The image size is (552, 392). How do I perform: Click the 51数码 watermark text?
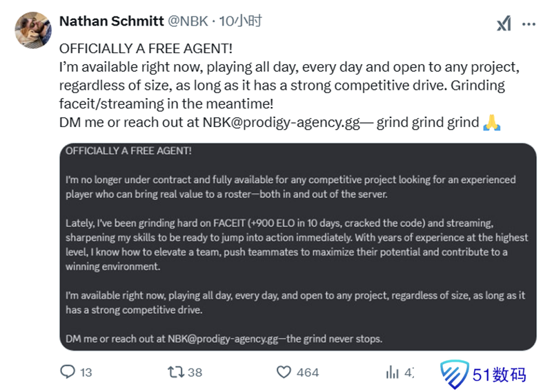(500, 374)
